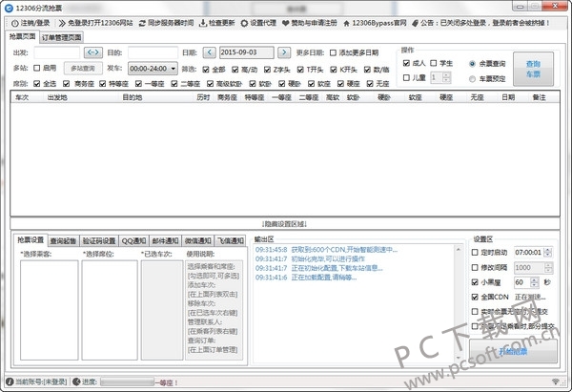572x392 pixels.
Task: Adjust 小黑屋 60 seconds stepper
Action: [535, 282]
